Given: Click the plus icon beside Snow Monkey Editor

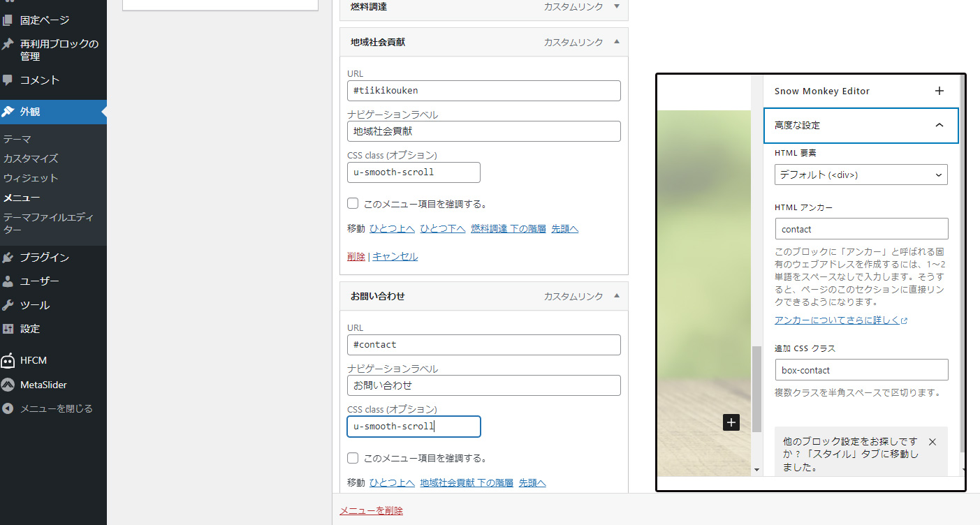Looking at the screenshot, I should coord(939,91).
